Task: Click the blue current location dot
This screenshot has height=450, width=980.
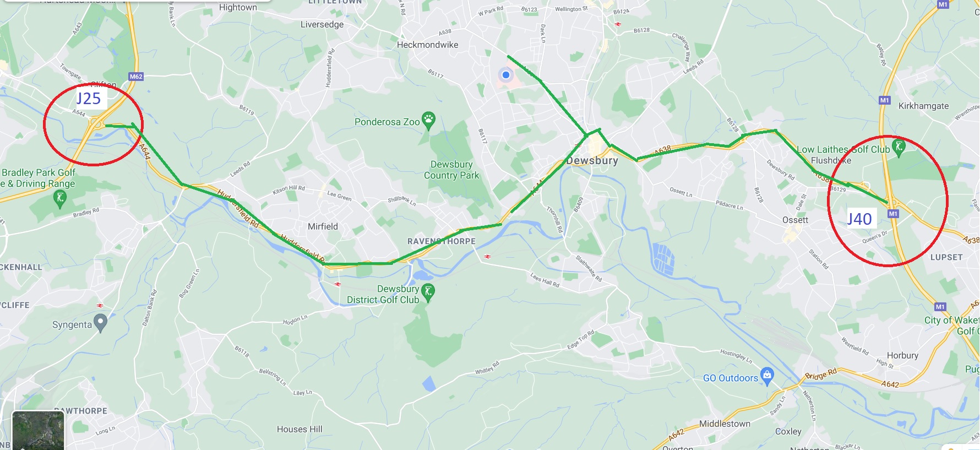Action: 505,75
